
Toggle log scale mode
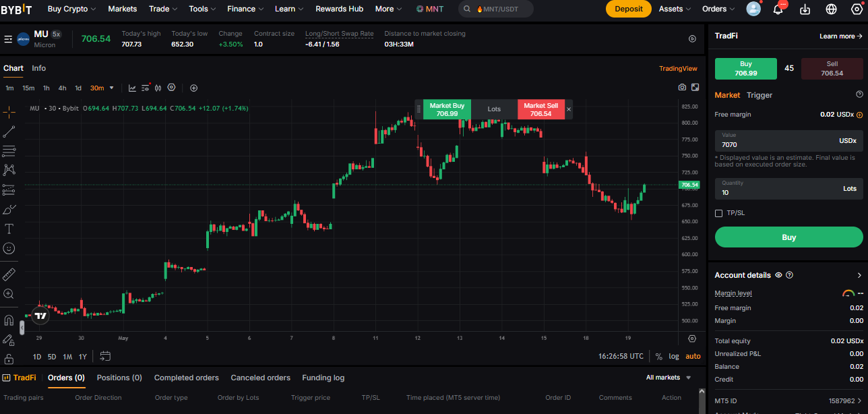(674, 356)
